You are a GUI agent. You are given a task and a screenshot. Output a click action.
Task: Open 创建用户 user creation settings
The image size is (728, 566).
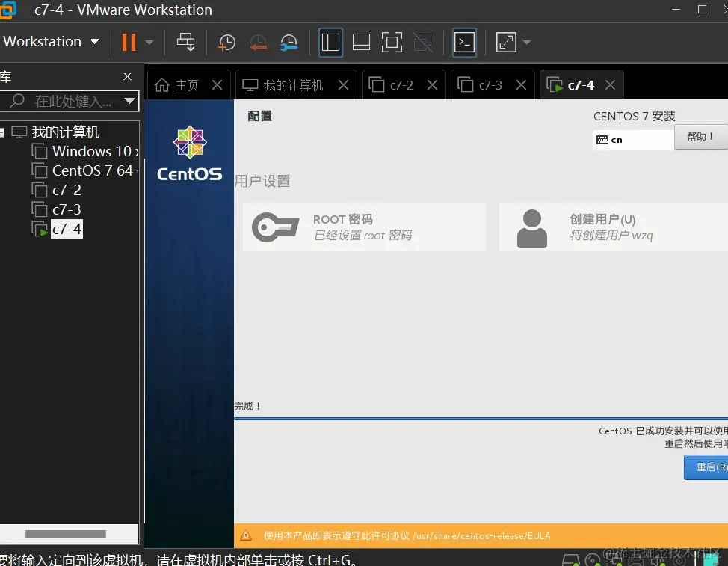[614, 227]
